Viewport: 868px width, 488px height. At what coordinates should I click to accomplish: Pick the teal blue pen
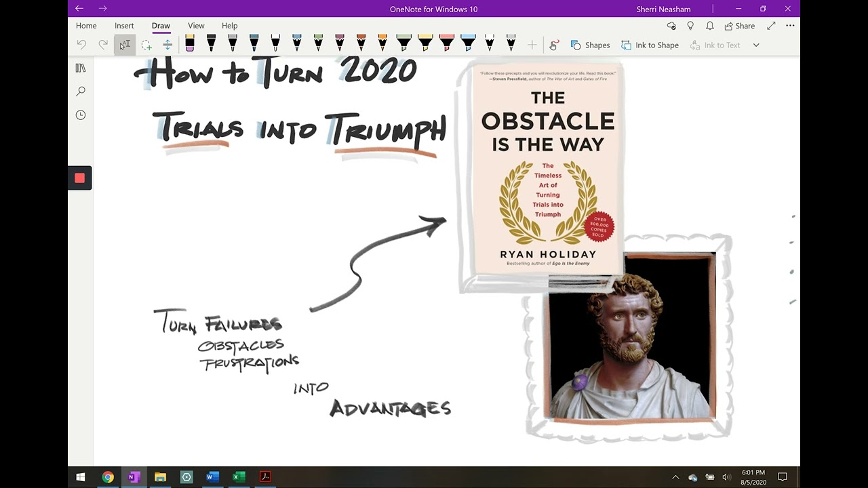pos(254,43)
